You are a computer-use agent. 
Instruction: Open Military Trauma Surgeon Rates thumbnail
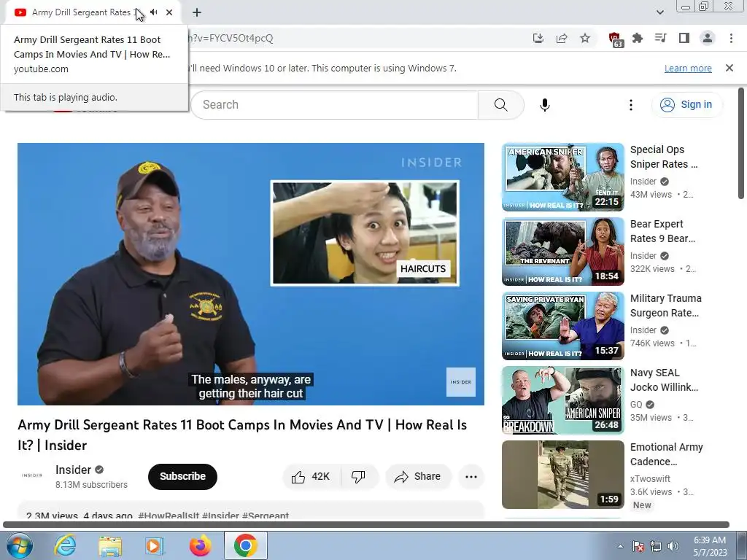click(x=562, y=326)
